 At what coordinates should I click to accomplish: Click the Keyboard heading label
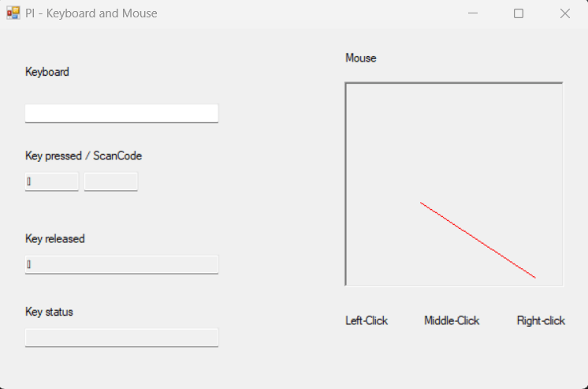coord(47,72)
